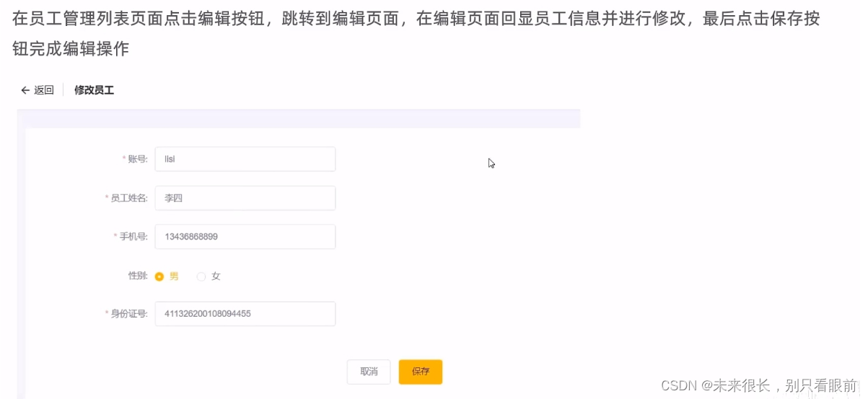Click the 账号 field label
Screen dimensions: 868x399
[x=136, y=159]
